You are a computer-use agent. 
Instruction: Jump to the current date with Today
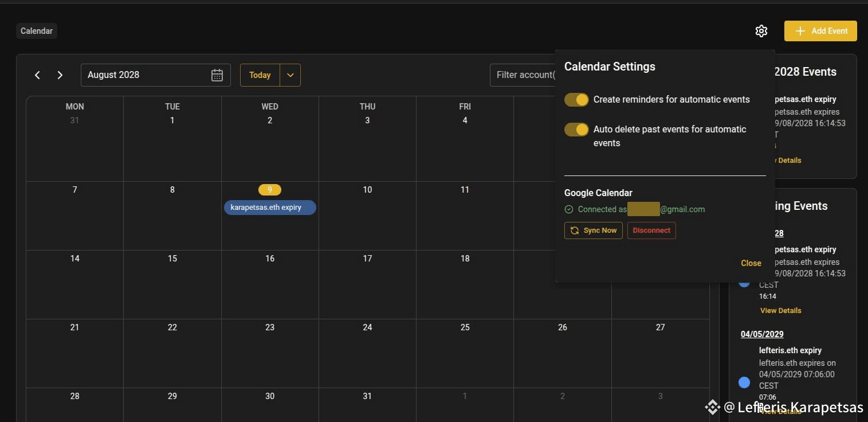[260, 75]
